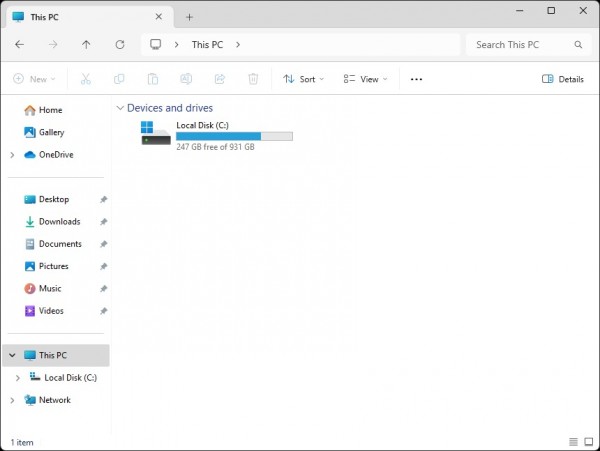Click the Copy icon in toolbar
Viewport: 600px width, 451px height.
(x=119, y=79)
